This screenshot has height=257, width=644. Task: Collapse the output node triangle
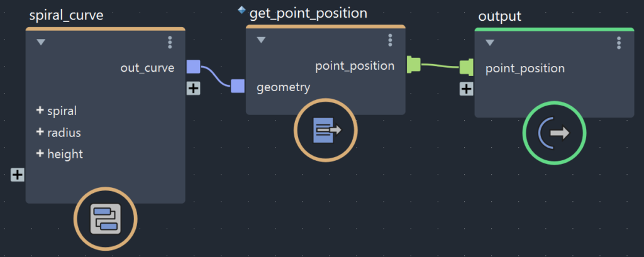[x=489, y=43]
